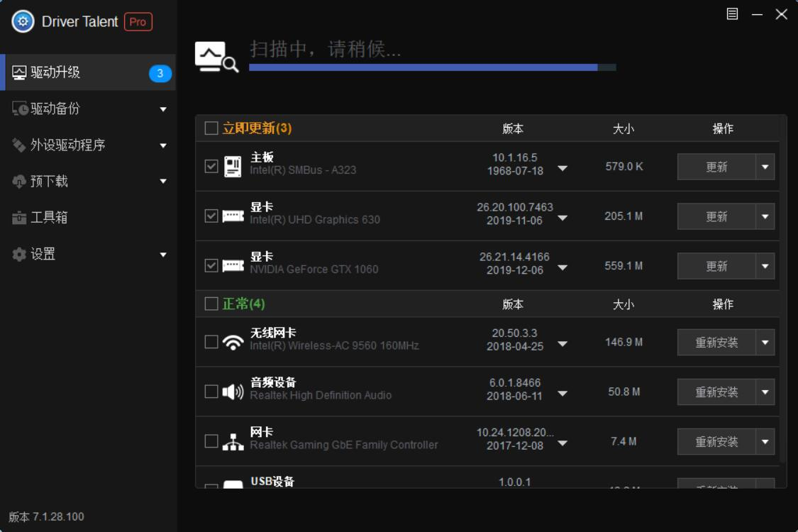
Task: Click the 预下载 cloud download icon
Action: click(19, 182)
